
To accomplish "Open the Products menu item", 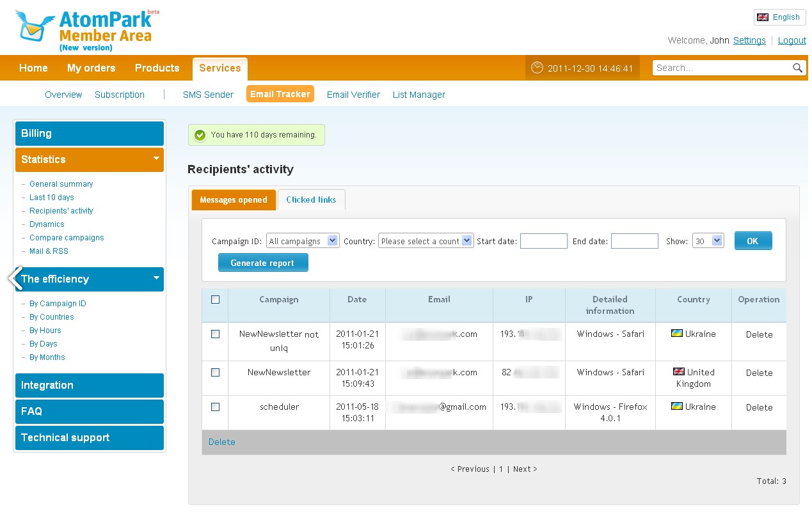I will 157,68.
